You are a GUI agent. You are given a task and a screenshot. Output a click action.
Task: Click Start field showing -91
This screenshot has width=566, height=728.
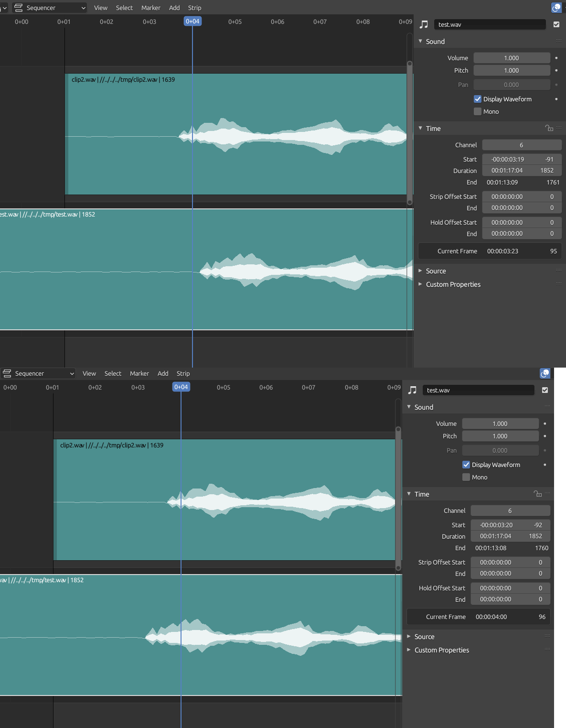[522, 159]
